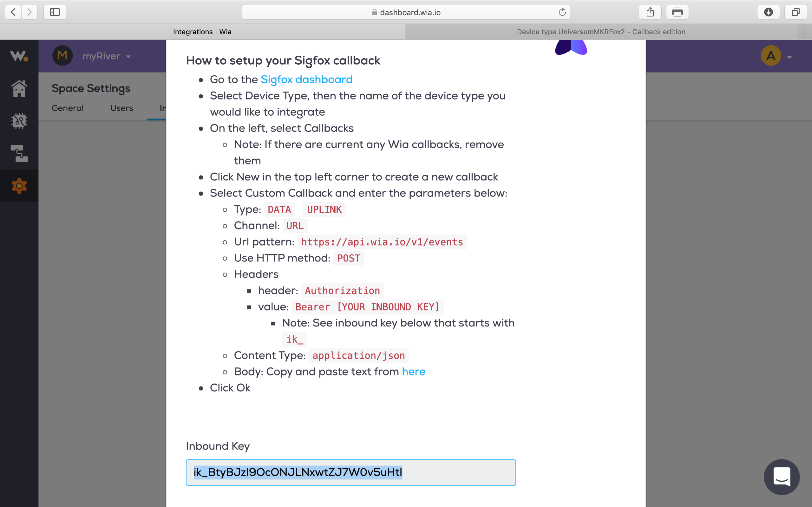Click the Safari print icon
Image resolution: width=812 pixels, height=507 pixels.
pos(677,12)
